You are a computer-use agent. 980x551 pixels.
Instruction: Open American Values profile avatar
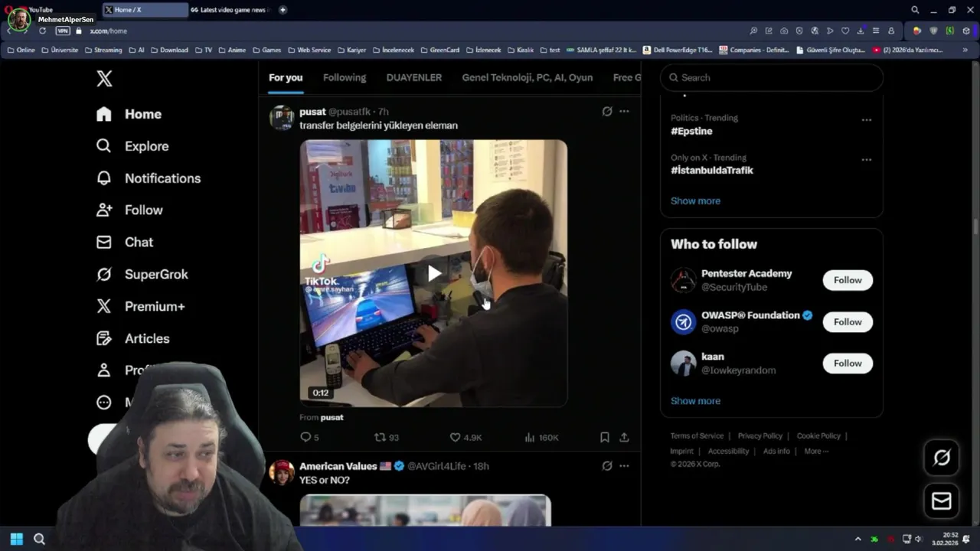click(282, 472)
